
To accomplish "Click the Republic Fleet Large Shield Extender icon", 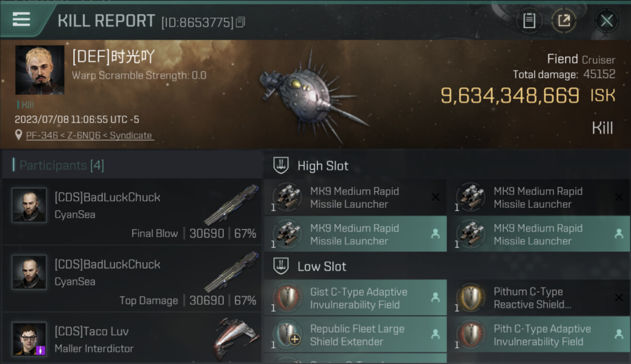I will pos(287,334).
